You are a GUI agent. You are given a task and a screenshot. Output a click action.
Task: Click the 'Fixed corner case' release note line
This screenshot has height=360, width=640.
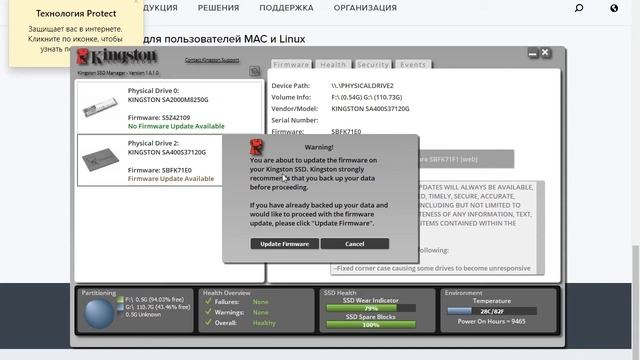432,268
